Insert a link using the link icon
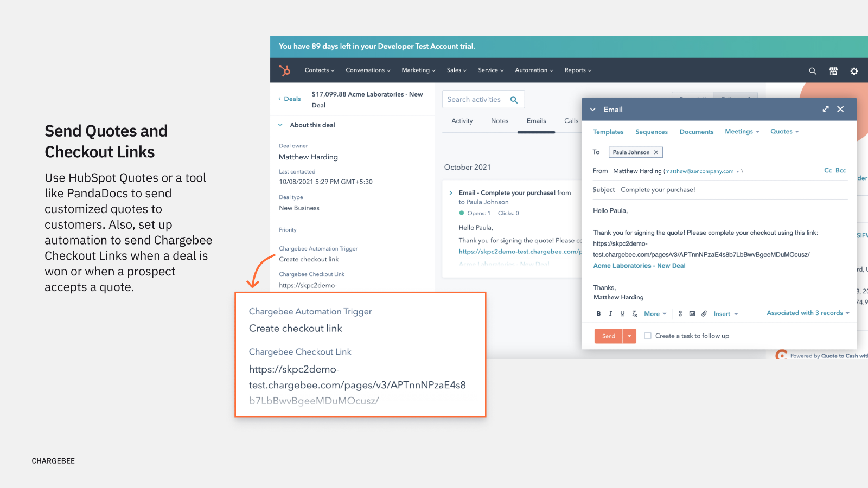The image size is (868, 488). pyautogui.click(x=680, y=314)
